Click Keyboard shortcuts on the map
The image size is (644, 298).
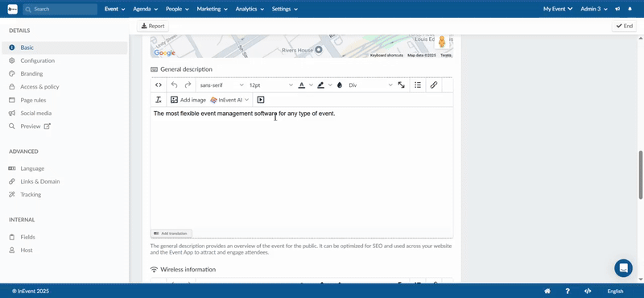[x=386, y=55]
